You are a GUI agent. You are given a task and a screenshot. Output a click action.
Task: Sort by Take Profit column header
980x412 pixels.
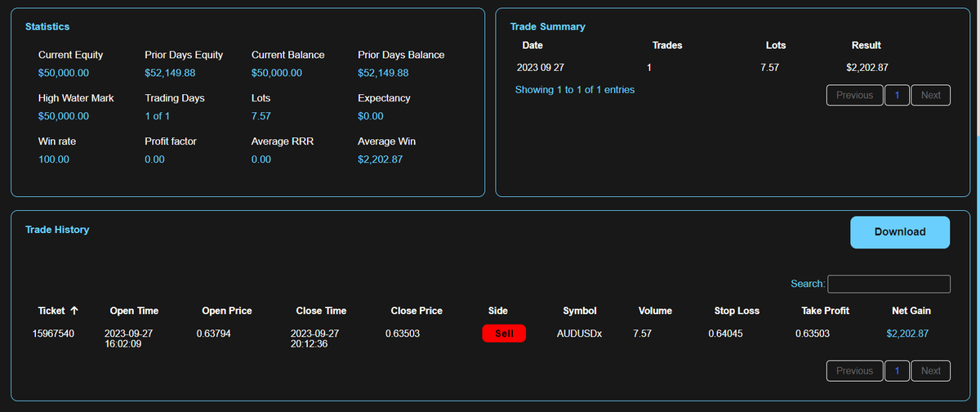pos(825,311)
